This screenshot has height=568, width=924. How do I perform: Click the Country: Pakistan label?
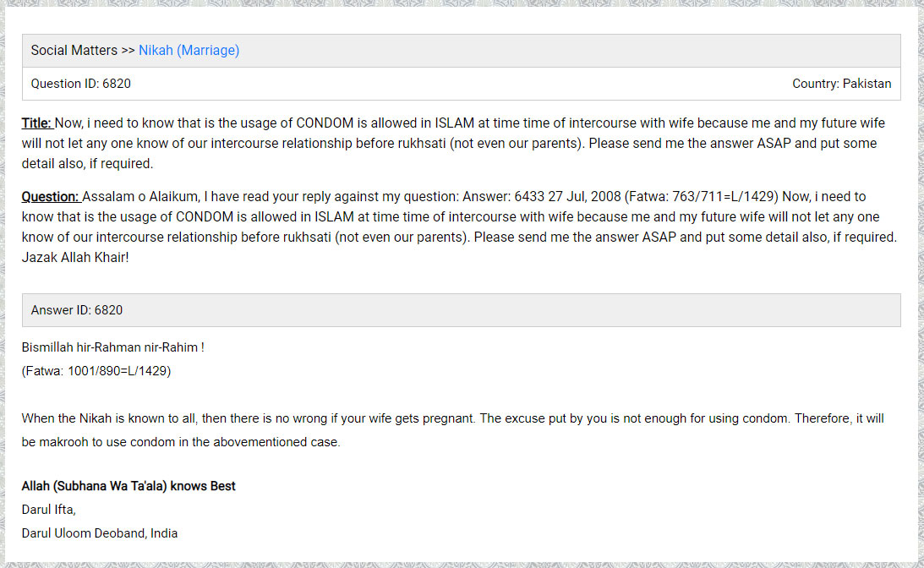(841, 84)
